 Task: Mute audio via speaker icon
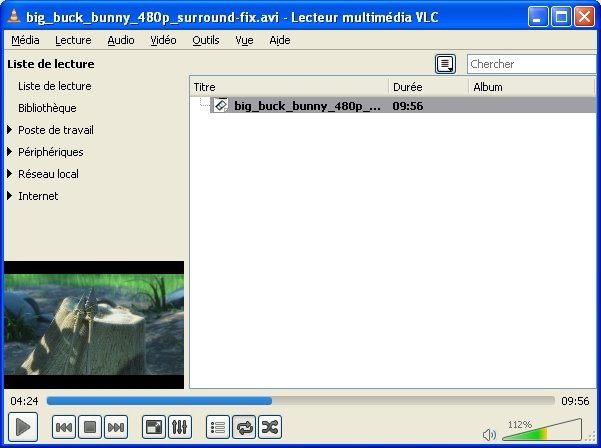coord(489,435)
